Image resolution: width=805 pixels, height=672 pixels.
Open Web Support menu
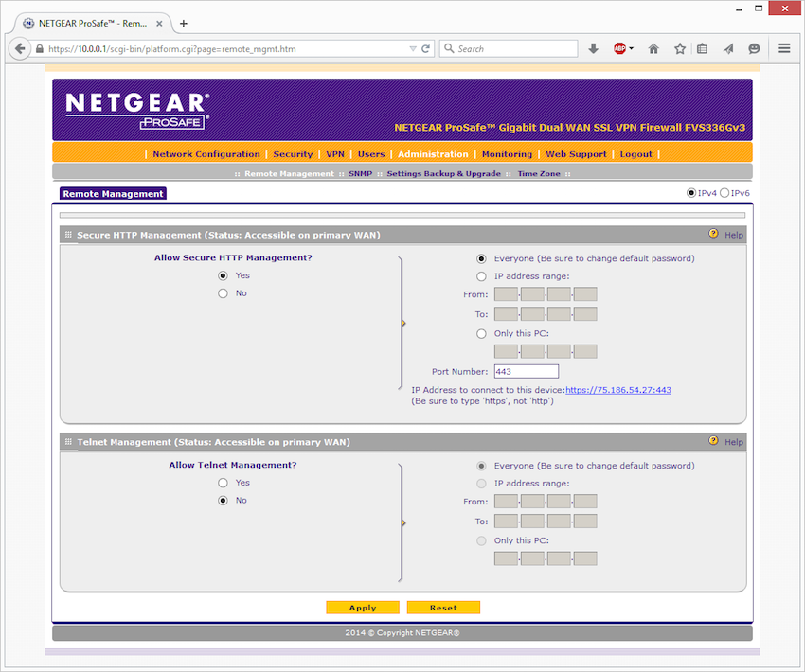pyautogui.click(x=576, y=154)
